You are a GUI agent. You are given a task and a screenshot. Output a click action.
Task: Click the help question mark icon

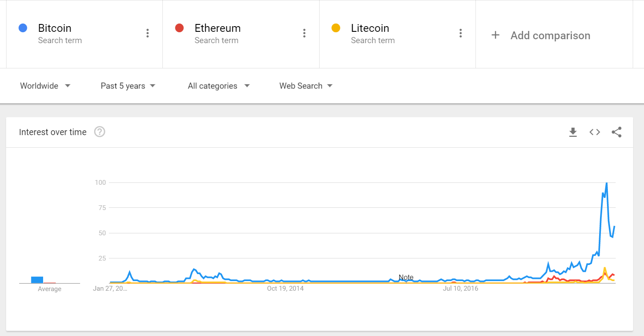click(x=100, y=132)
